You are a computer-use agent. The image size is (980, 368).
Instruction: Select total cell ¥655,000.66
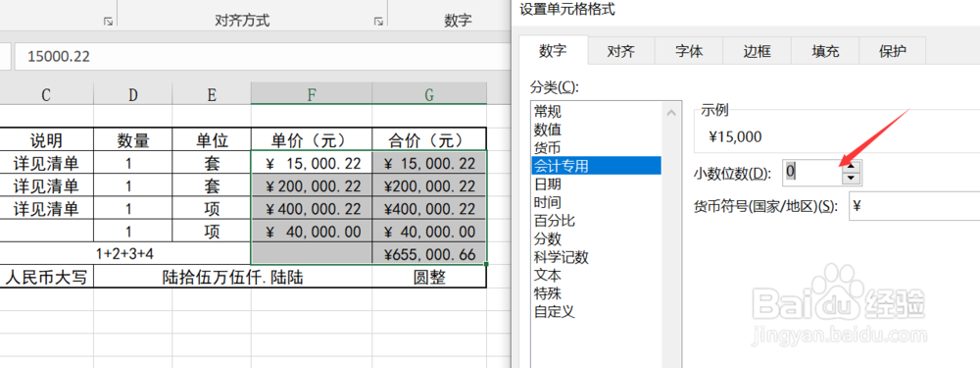pyautogui.click(x=429, y=254)
